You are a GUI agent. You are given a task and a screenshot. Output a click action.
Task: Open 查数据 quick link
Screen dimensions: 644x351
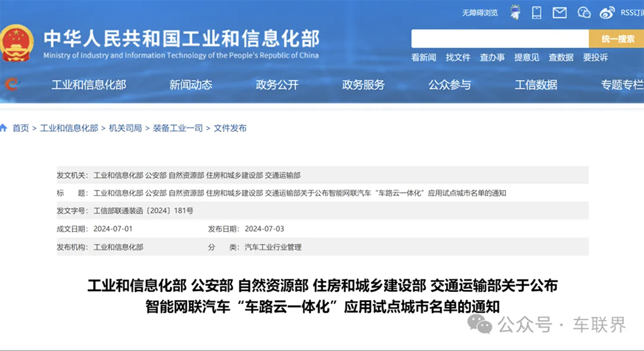click(560, 57)
